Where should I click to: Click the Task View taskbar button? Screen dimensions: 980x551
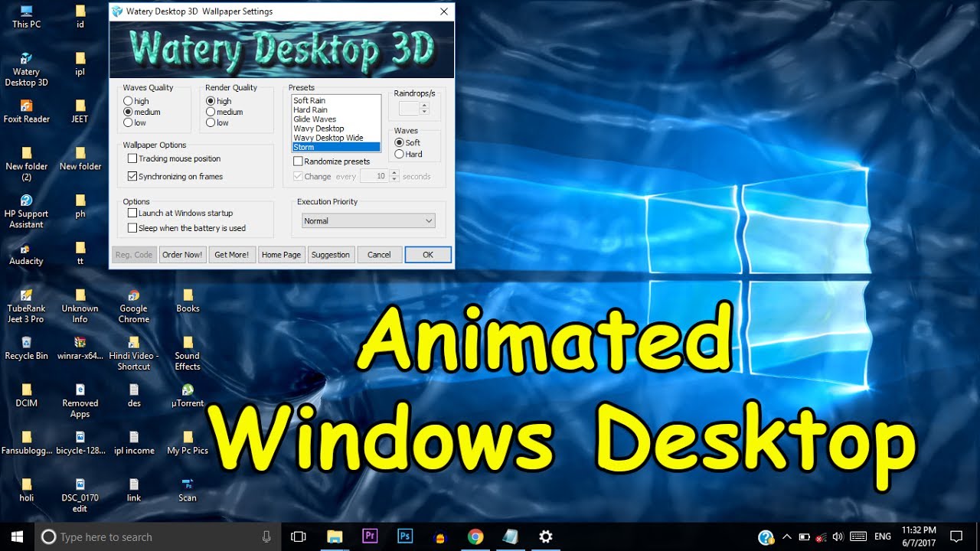[x=299, y=536]
